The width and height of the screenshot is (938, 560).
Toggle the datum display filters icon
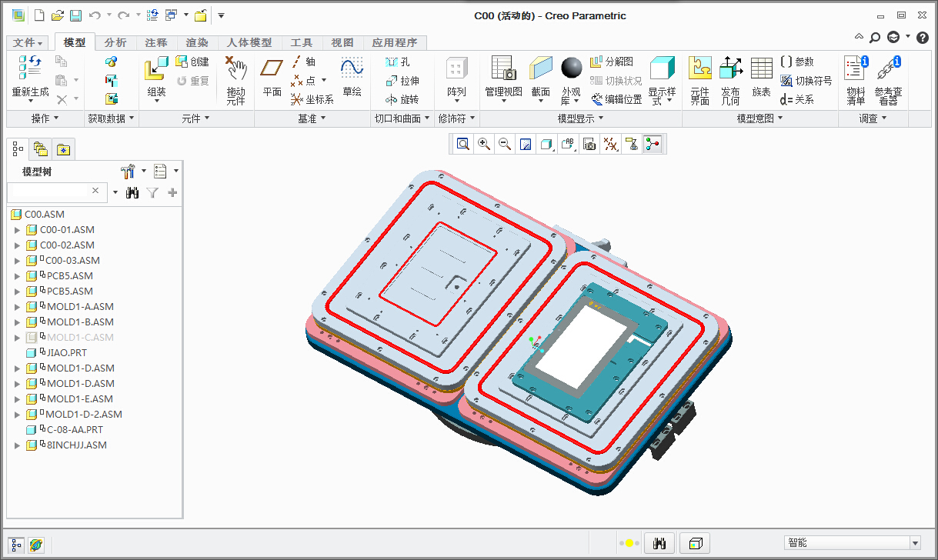click(610, 144)
